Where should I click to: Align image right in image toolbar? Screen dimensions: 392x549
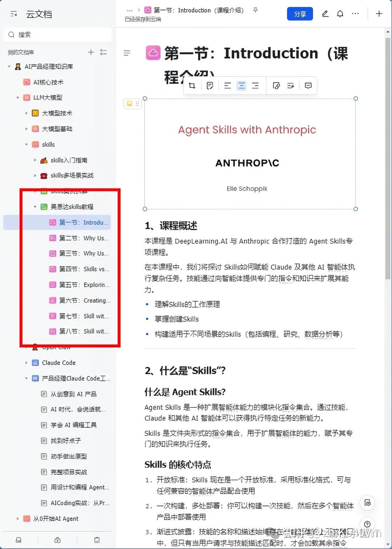coord(256,86)
